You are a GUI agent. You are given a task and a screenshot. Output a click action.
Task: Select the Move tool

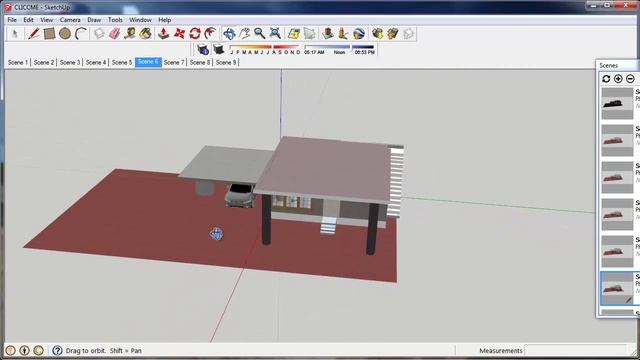pyautogui.click(x=179, y=34)
